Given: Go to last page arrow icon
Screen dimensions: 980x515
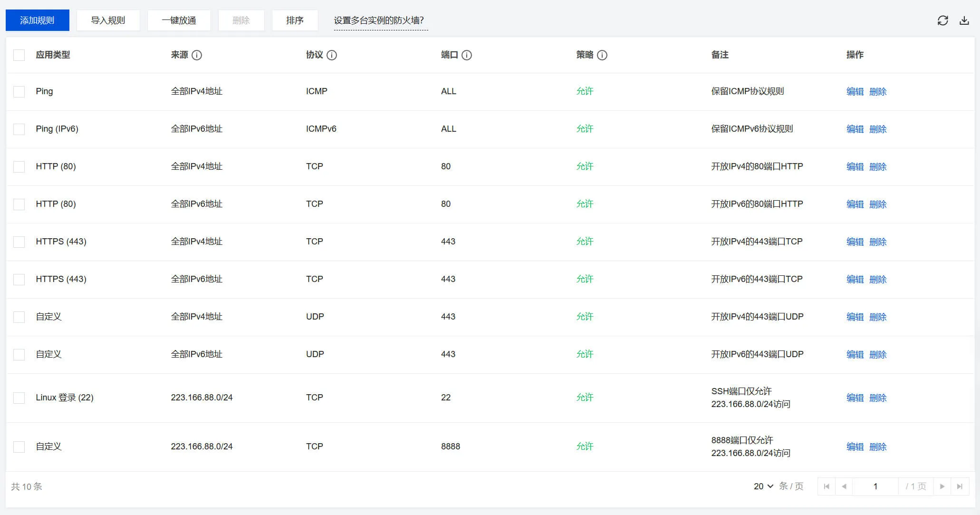Looking at the screenshot, I should pyautogui.click(x=960, y=486).
